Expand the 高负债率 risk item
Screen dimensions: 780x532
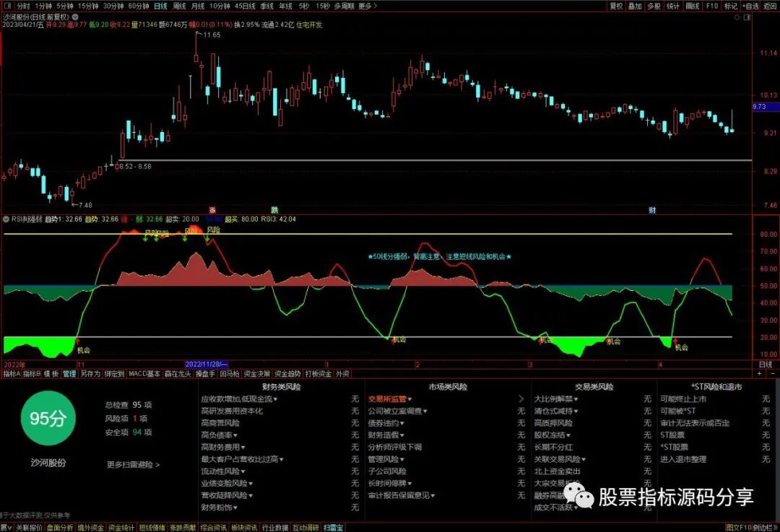click(x=220, y=435)
